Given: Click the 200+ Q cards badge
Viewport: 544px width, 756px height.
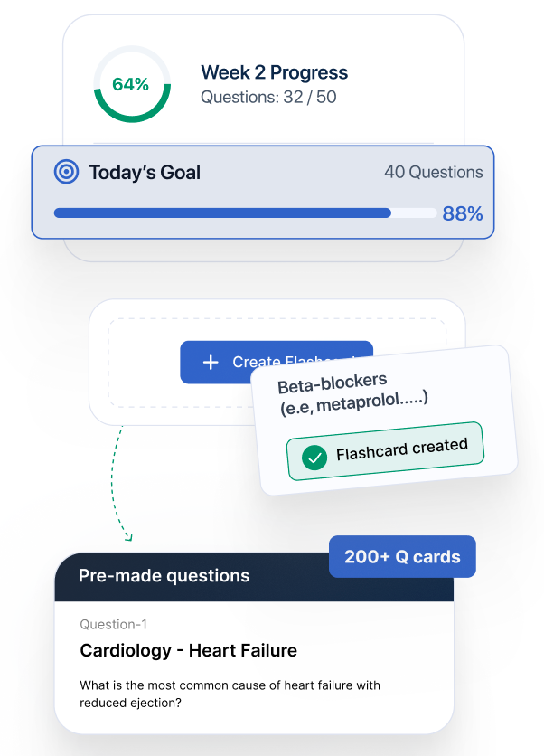Looking at the screenshot, I should (x=402, y=557).
